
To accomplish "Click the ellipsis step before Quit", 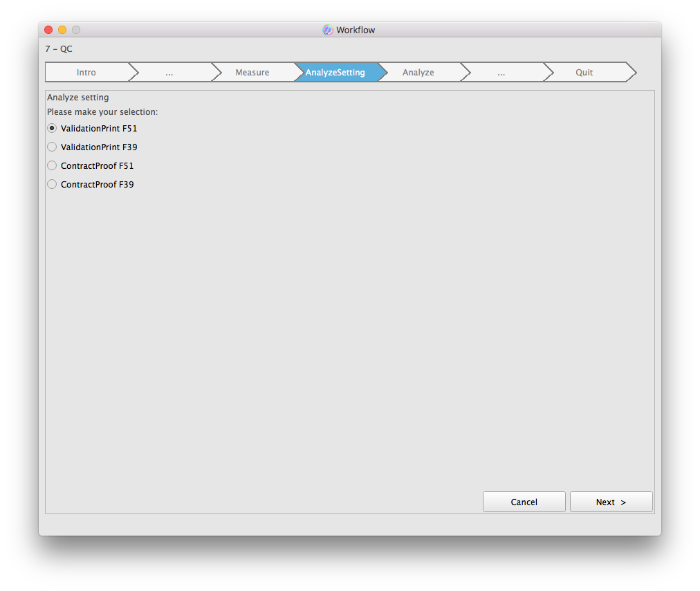I will [x=501, y=73].
